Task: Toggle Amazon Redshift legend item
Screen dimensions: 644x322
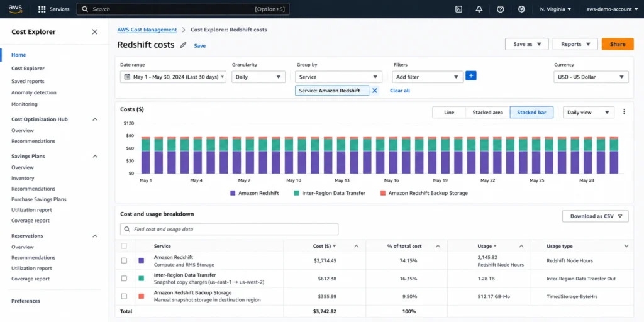Action: 254,192
